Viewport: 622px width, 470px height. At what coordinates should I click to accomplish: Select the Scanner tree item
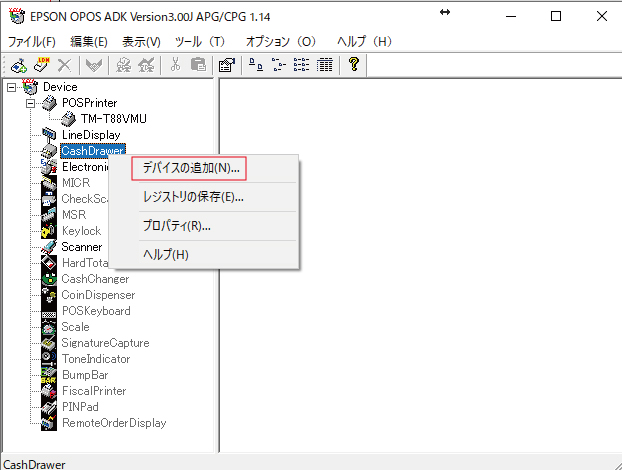pos(82,247)
